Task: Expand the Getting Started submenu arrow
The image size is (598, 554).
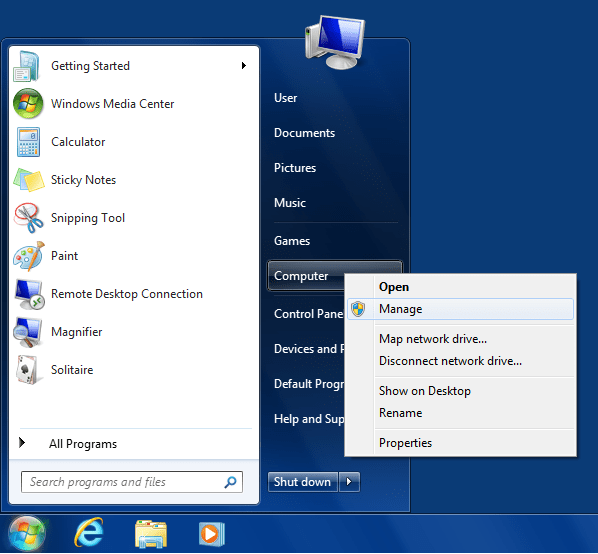Action: click(x=244, y=66)
